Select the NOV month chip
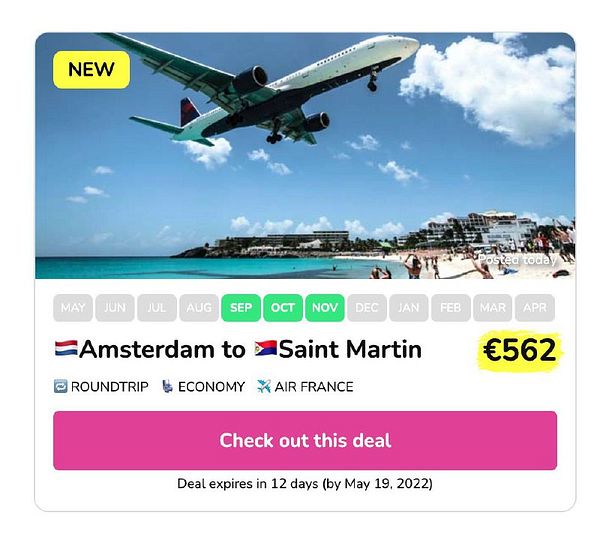The image size is (600, 540). click(x=325, y=308)
